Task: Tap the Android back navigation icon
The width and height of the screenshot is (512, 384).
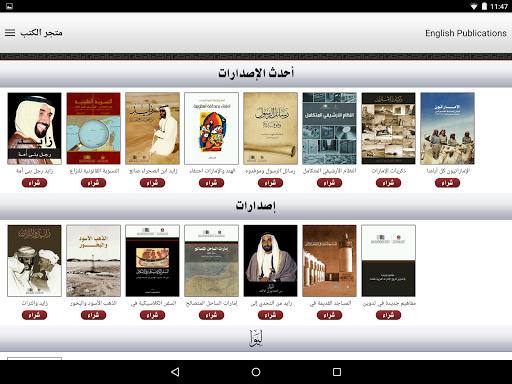Action: coord(175,372)
